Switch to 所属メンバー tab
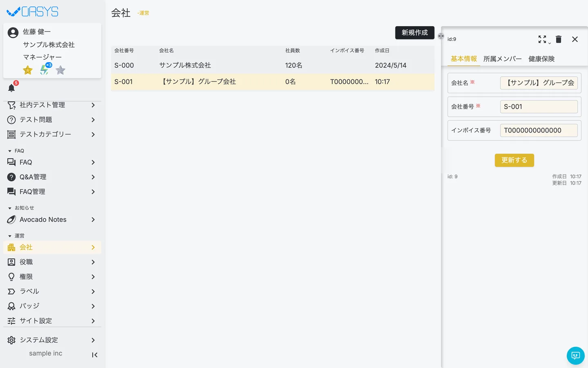The image size is (588, 368). (x=503, y=59)
